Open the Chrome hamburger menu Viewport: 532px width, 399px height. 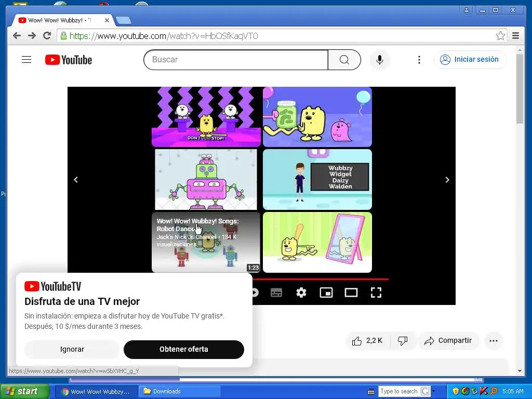pyautogui.click(x=515, y=36)
